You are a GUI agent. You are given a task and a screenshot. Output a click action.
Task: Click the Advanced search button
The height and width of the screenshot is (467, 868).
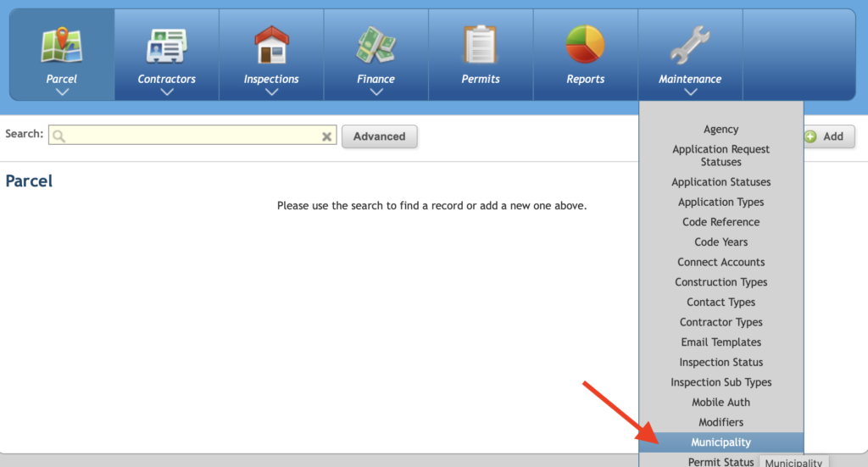point(379,136)
